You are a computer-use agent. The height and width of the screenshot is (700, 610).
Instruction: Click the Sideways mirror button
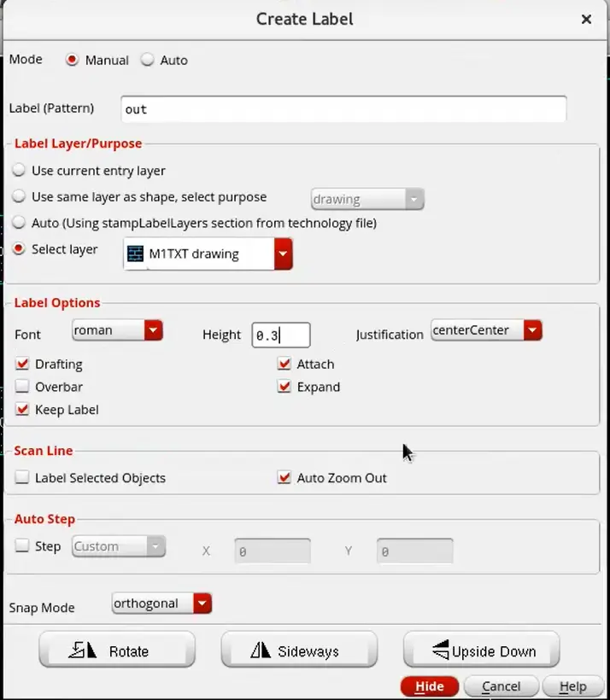(x=299, y=650)
